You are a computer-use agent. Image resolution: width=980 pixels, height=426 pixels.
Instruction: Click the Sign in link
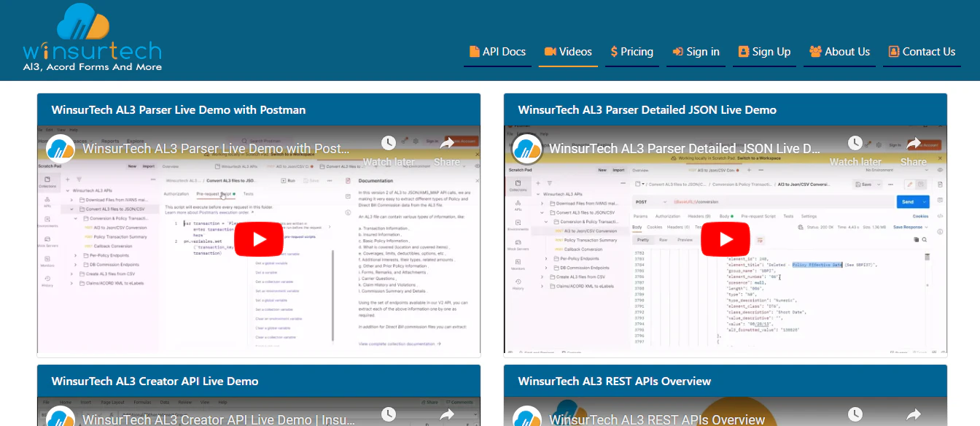[696, 52]
